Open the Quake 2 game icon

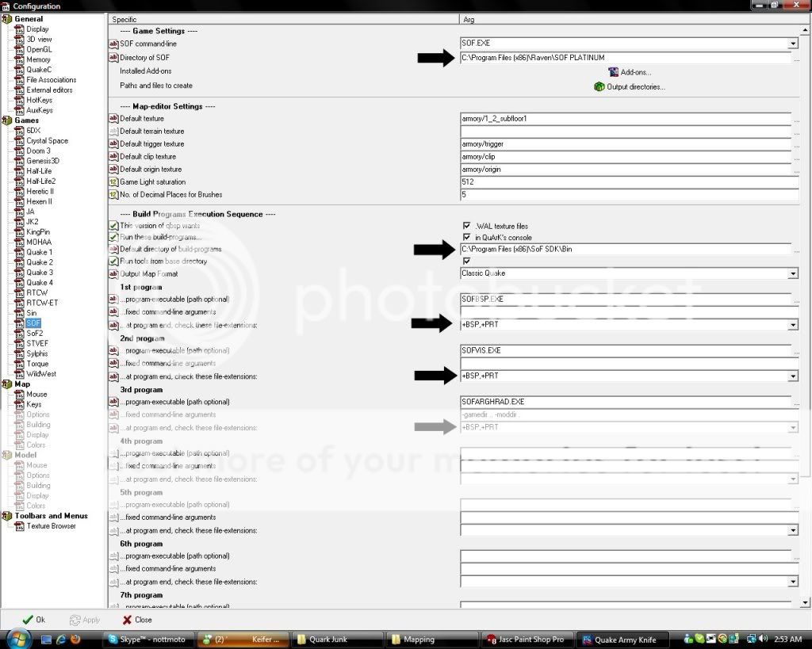click(x=19, y=262)
